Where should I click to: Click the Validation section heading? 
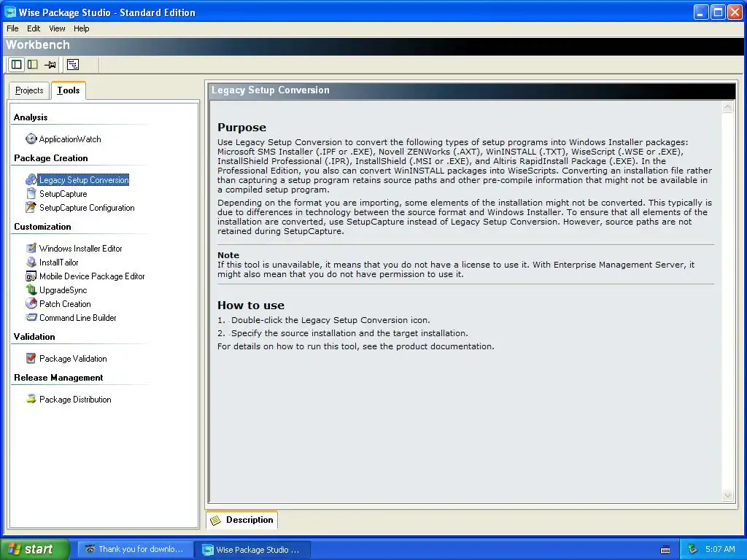[x=34, y=337]
